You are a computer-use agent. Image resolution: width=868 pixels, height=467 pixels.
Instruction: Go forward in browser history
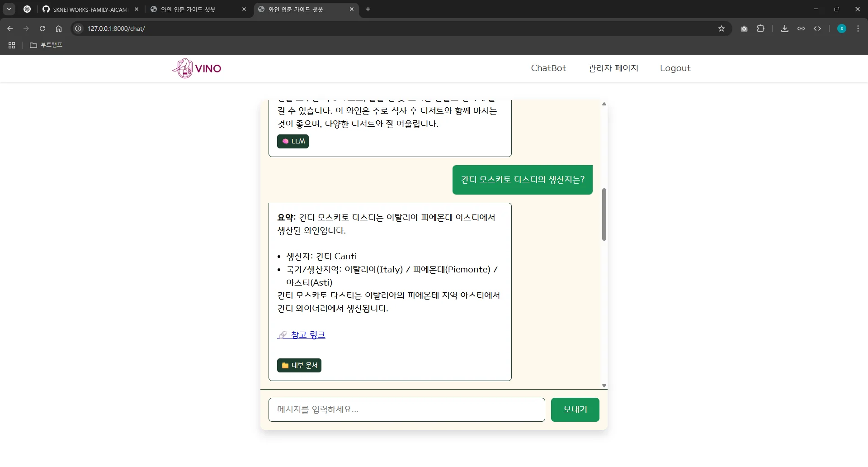[x=26, y=29]
